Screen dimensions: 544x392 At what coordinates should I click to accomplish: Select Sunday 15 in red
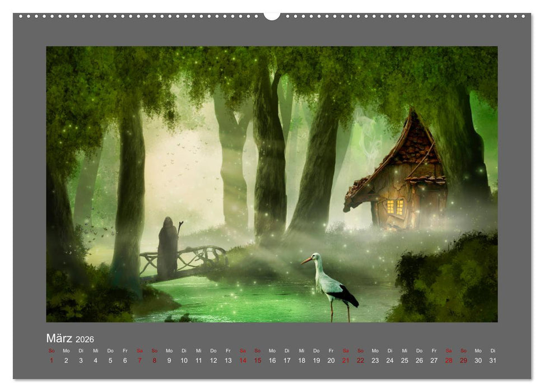(x=257, y=361)
